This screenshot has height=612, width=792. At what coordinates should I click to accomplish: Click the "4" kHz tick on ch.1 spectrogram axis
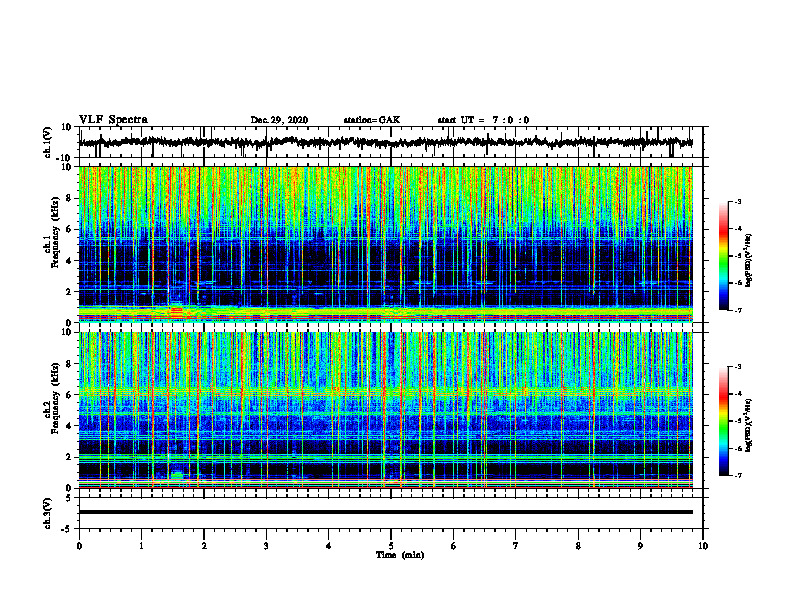click(x=70, y=261)
